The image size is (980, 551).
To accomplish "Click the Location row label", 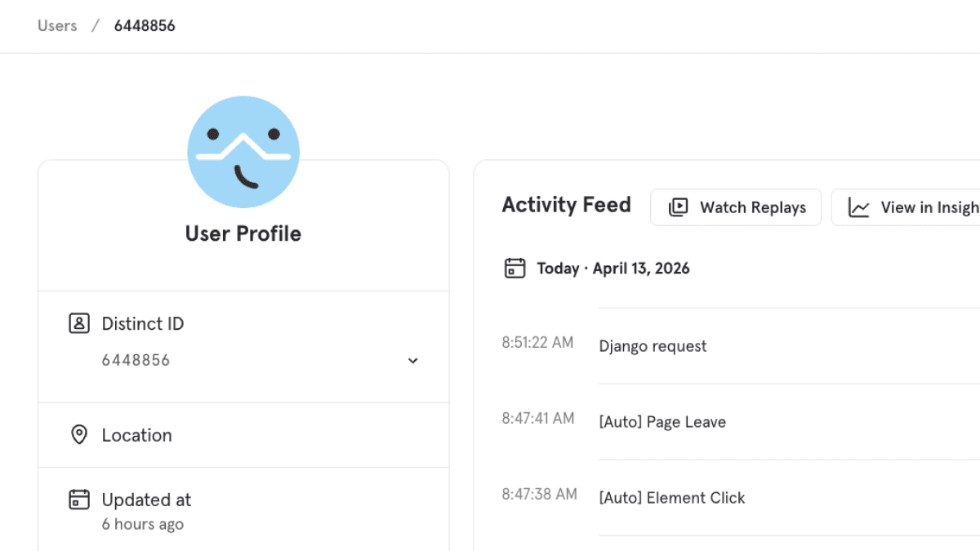I will pyautogui.click(x=136, y=435).
